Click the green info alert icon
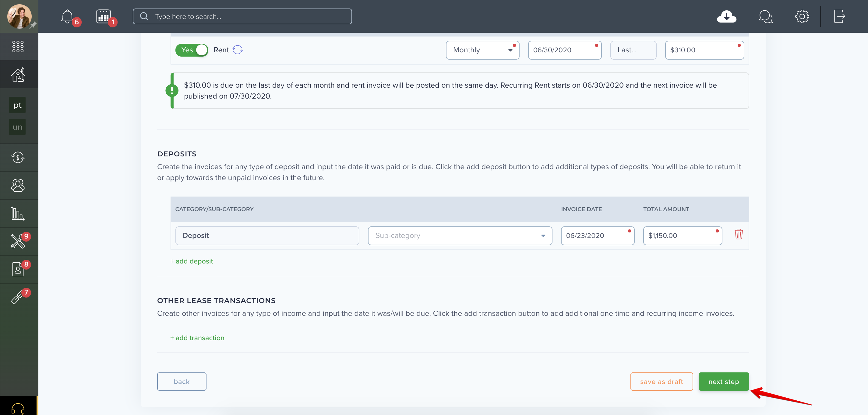This screenshot has width=868, height=415. [172, 90]
